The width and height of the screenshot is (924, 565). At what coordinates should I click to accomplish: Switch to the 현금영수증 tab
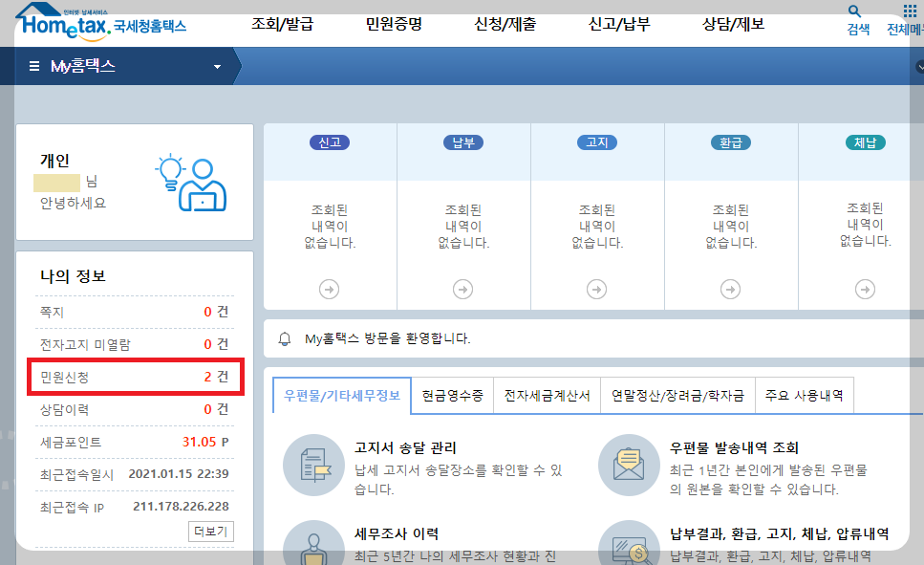453,396
